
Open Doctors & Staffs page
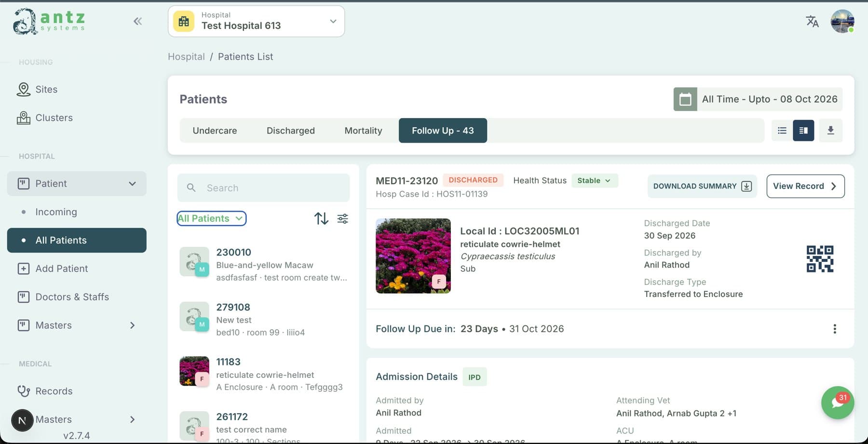pos(77,297)
